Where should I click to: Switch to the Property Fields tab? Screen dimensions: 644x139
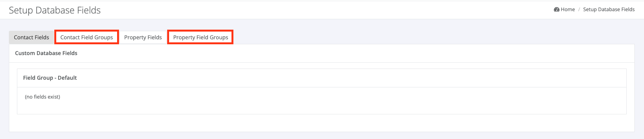143,37
